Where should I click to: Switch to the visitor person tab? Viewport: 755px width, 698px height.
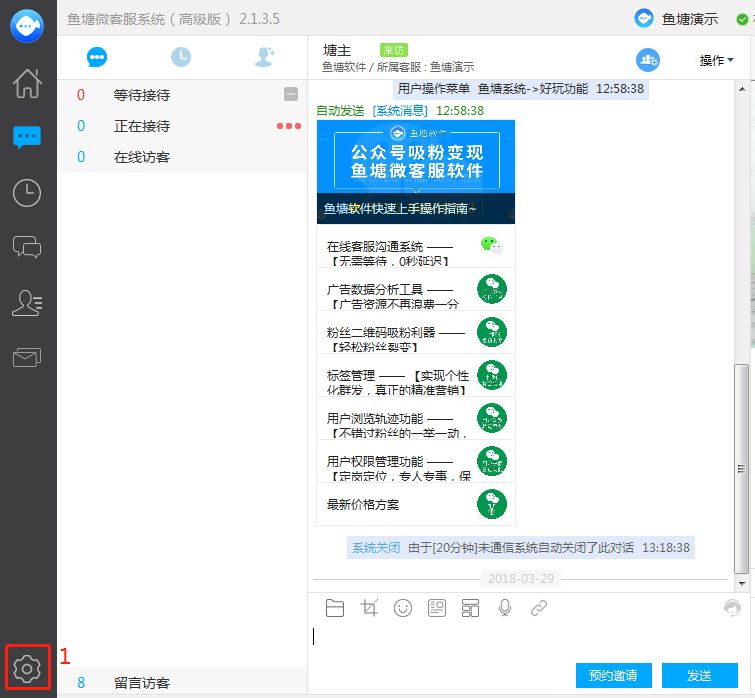coord(264,57)
